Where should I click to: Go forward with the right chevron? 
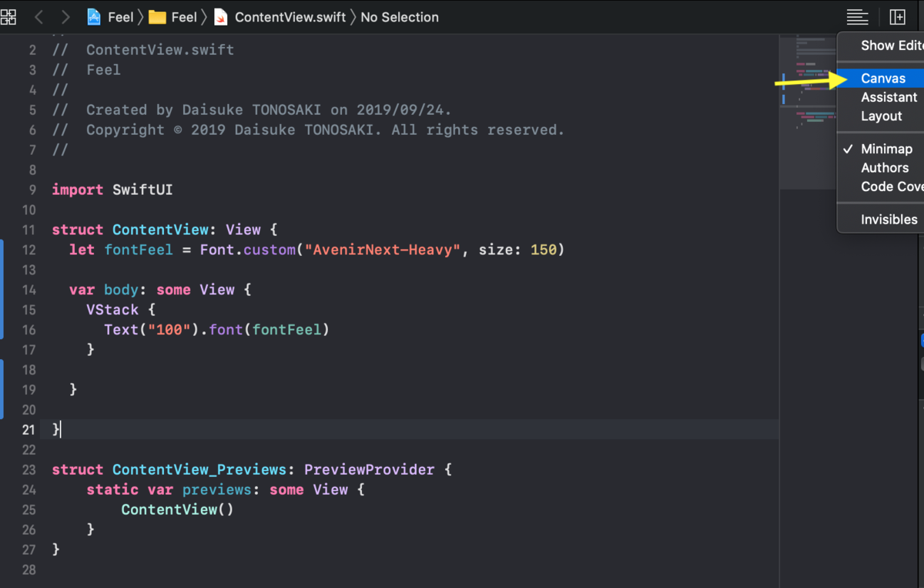click(65, 16)
